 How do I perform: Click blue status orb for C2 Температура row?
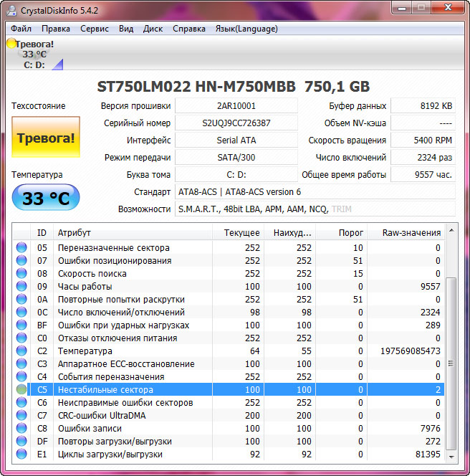coord(21,351)
